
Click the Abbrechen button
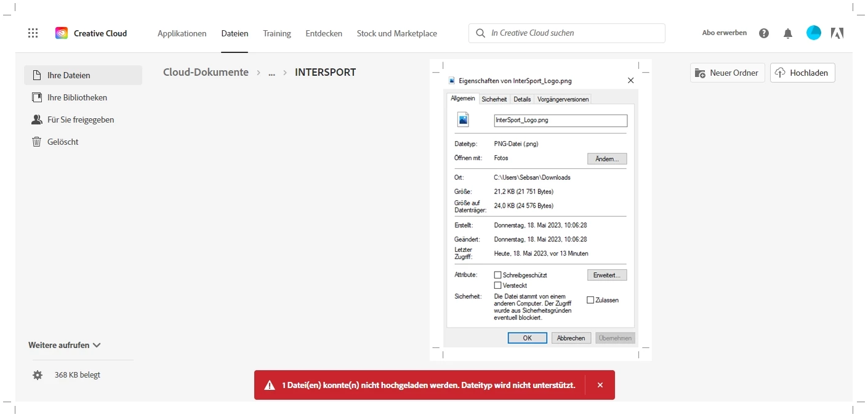[571, 338]
